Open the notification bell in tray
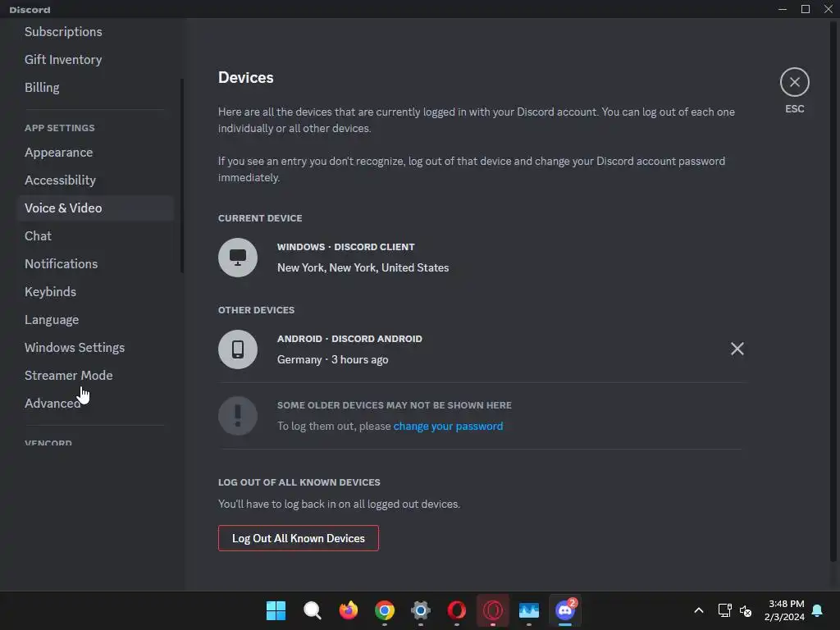 pyautogui.click(x=817, y=610)
